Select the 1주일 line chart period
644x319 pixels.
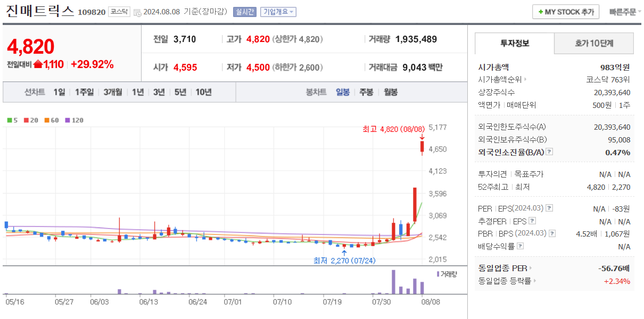click(84, 92)
